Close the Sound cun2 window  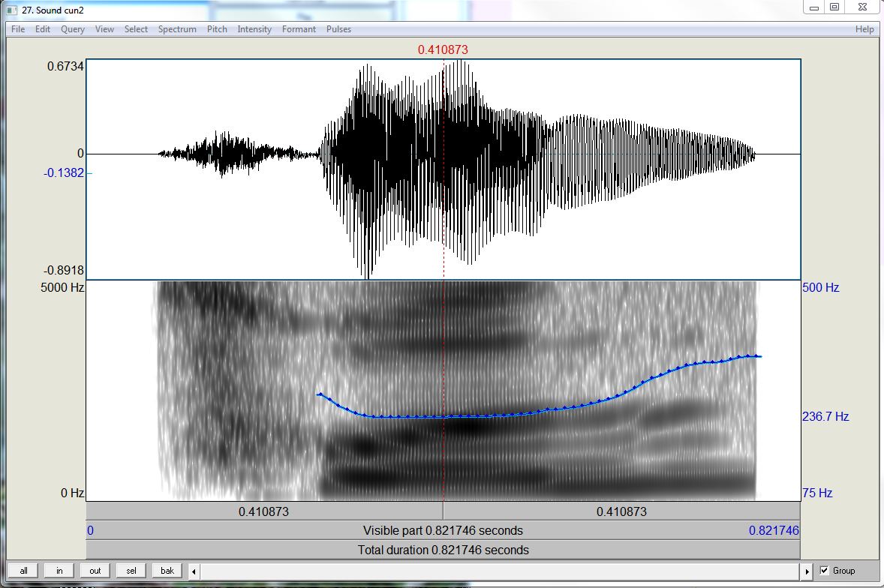coord(862,7)
